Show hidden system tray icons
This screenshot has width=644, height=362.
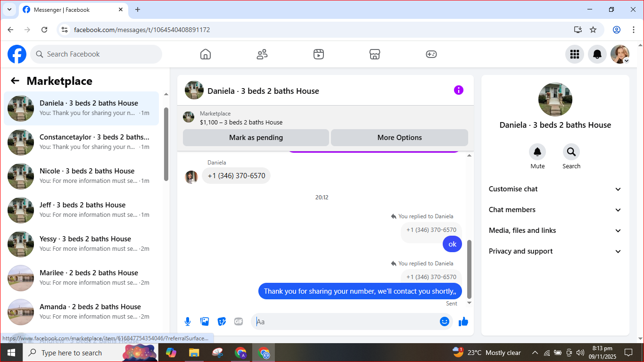535,353
